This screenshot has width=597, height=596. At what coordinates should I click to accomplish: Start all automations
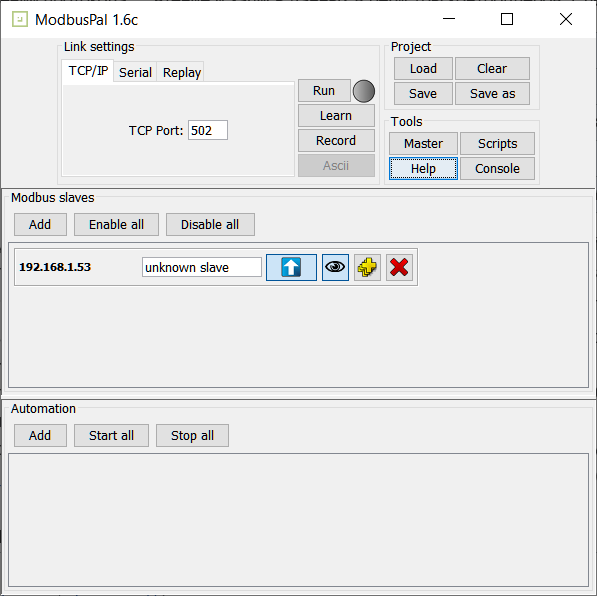click(x=111, y=435)
